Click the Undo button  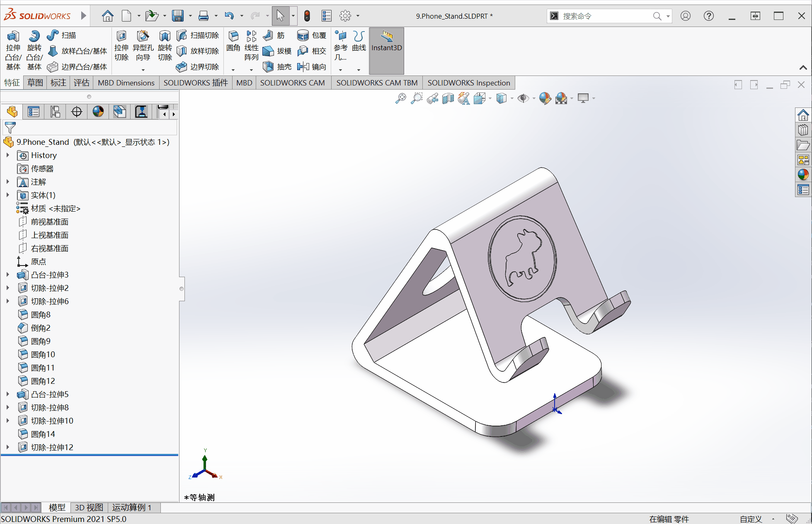click(229, 16)
